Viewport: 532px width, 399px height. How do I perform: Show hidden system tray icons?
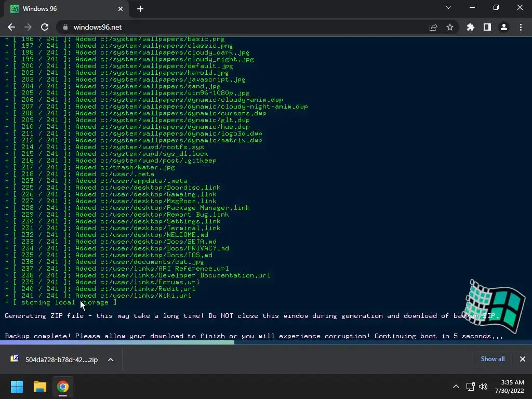pos(456,387)
